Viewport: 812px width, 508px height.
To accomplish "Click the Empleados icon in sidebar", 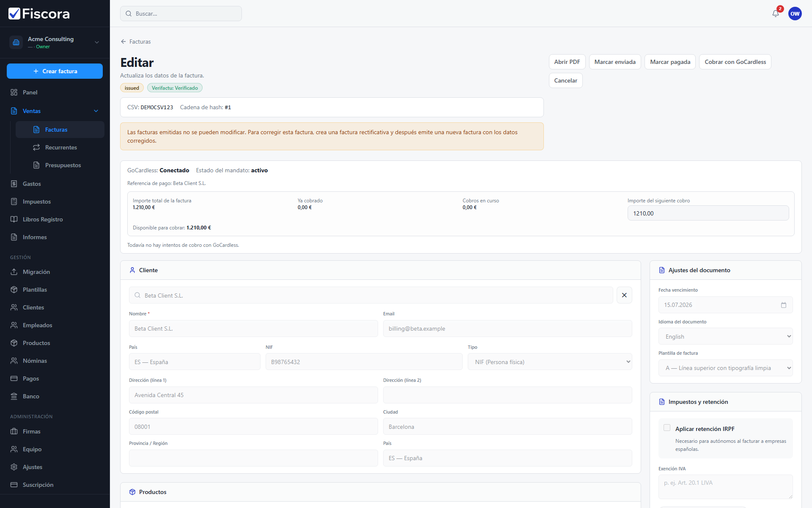I will tap(14, 325).
